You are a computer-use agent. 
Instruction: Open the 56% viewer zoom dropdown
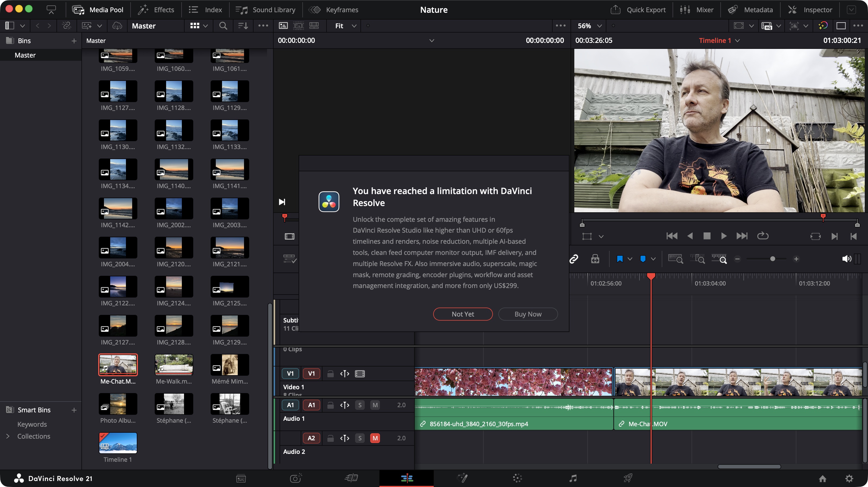pos(590,26)
